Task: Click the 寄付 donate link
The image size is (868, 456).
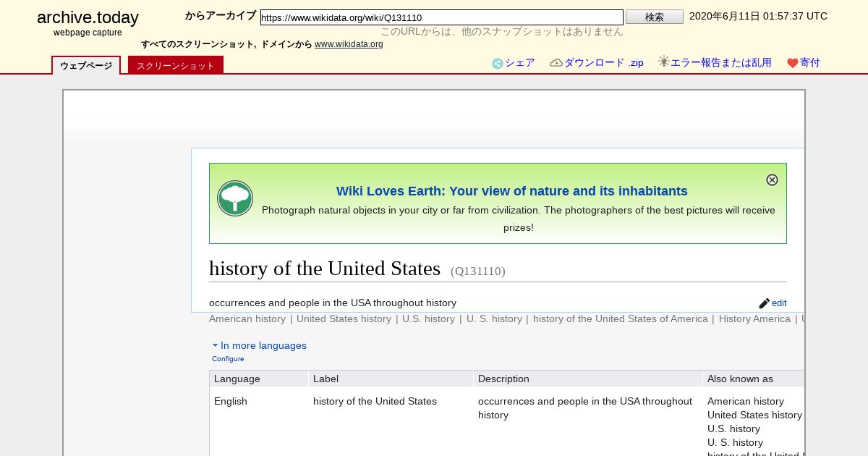Action: [x=810, y=63]
